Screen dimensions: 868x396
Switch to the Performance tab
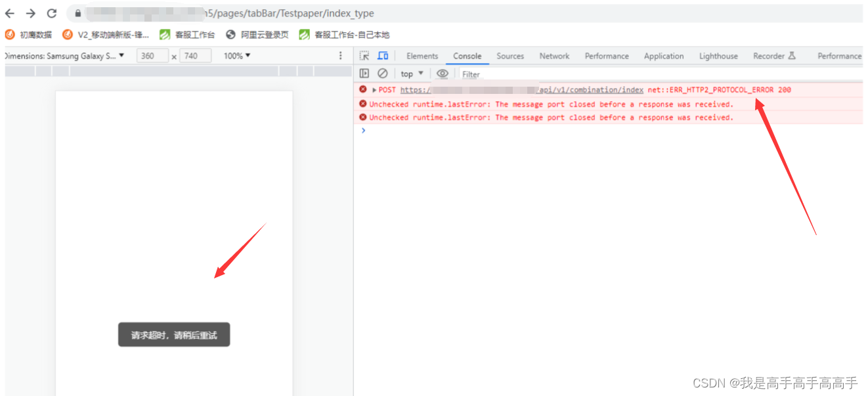pyautogui.click(x=607, y=56)
